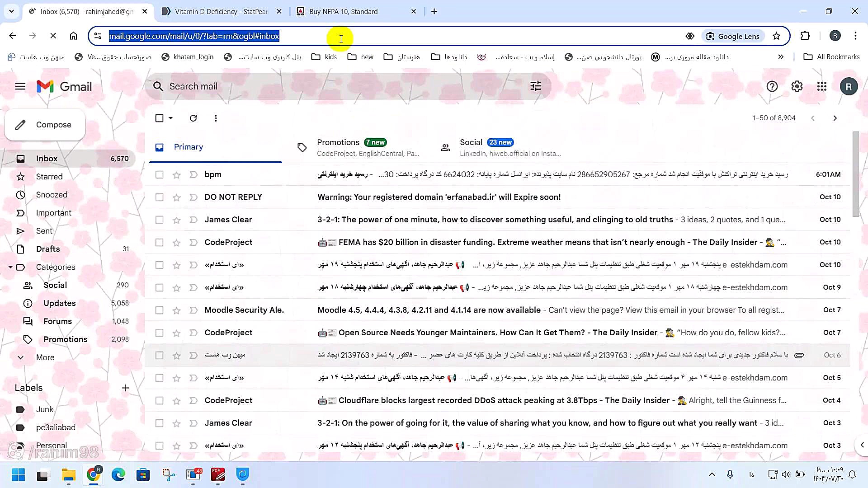This screenshot has width=868, height=488.
Task: Star the DO NOT REPLY email
Action: point(176,197)
